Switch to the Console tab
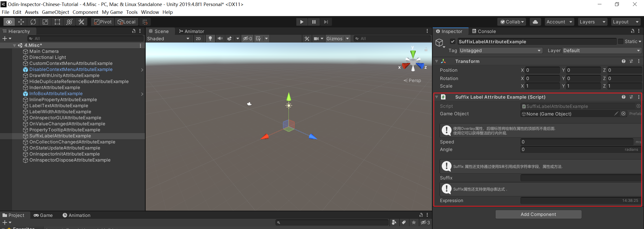Screen dimensions: 644x229 click(x=484, y=31)
